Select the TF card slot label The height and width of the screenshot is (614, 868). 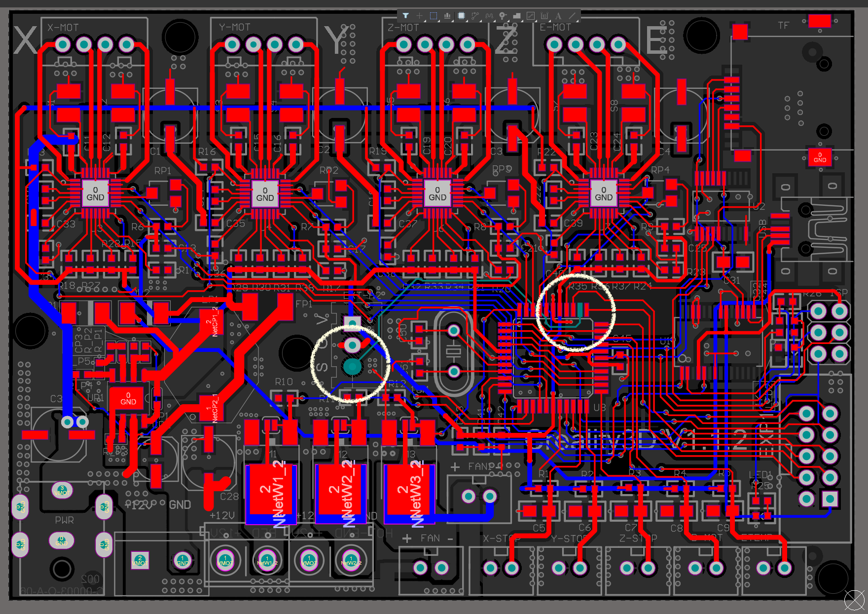(784, 25)
